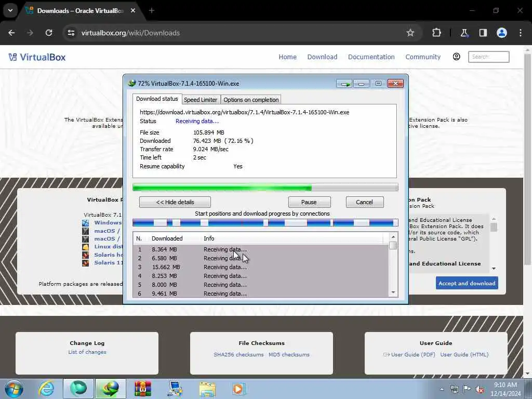Image resolution: width=532 pixels, height=399 pixels.
Task: Open Download in site navigation
Action: tap(322, 57)
